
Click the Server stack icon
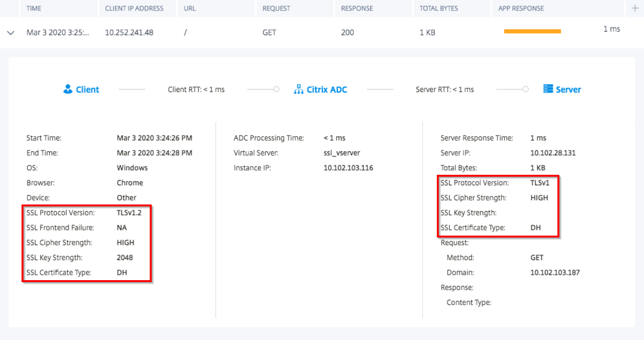(x=548, y=89)
